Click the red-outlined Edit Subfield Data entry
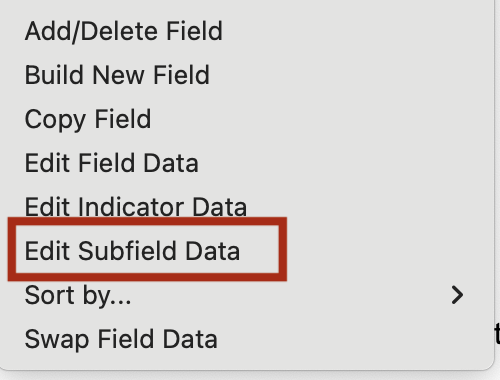Screen dimensions: 500x380 click(x=147, y=249)
